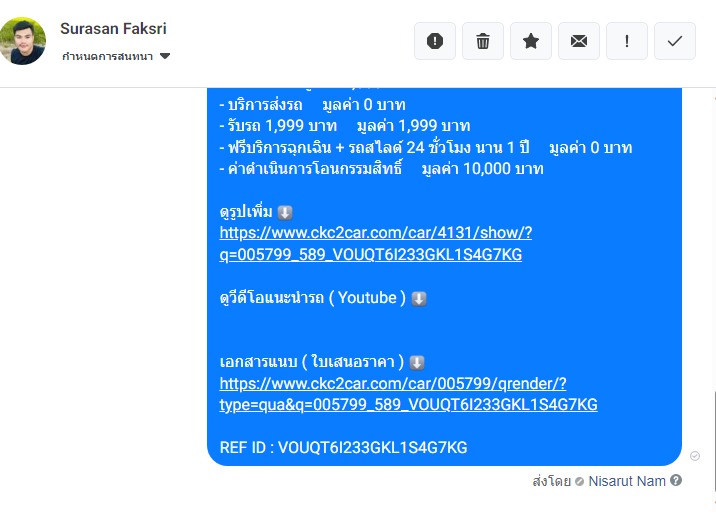
Task: Click the message delivered check status icon
Action: point(695,456)
